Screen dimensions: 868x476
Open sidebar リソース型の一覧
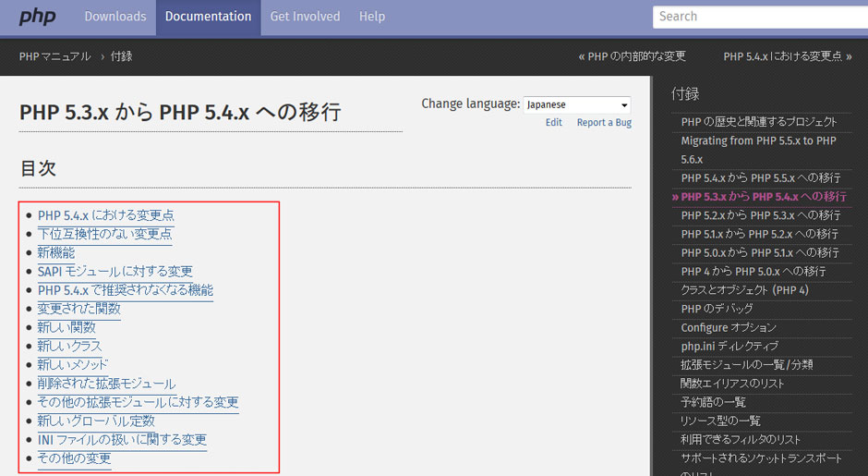coord(721,421)
